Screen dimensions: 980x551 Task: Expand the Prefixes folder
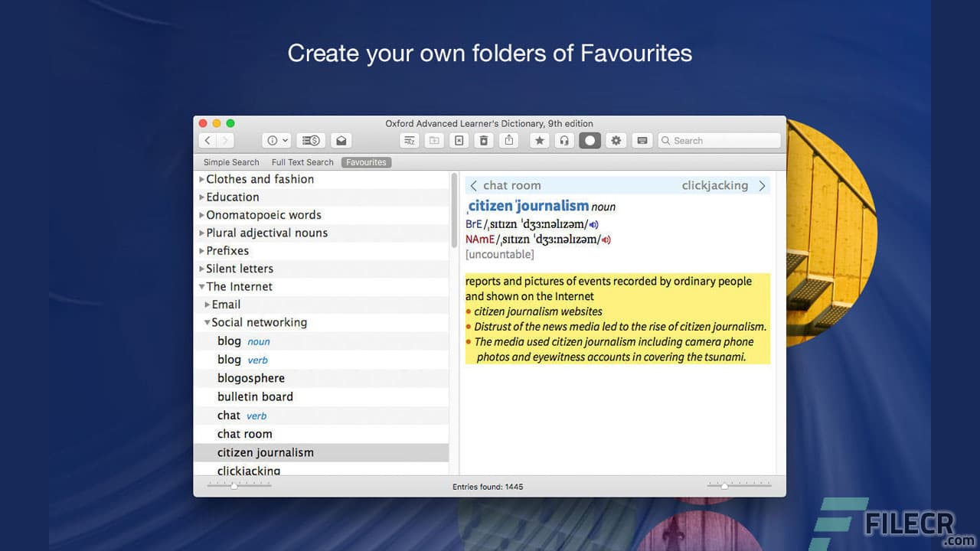tap(201, 251)
